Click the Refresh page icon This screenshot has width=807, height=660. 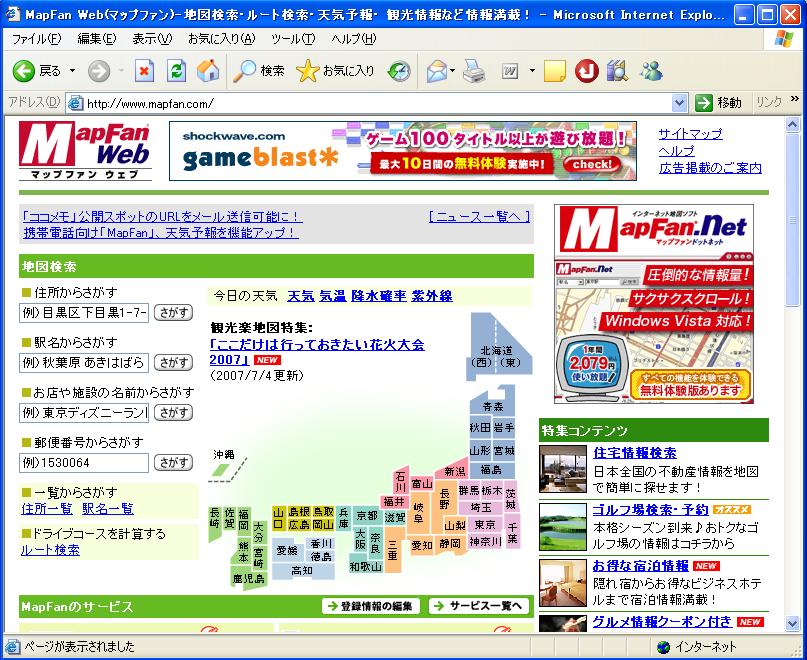tap(177, 71)
